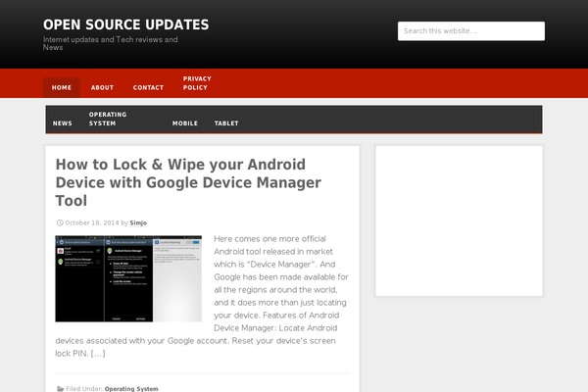Screen dimensions: 588x392
Task: Browse the Mobile category
Action: (185, 123)
